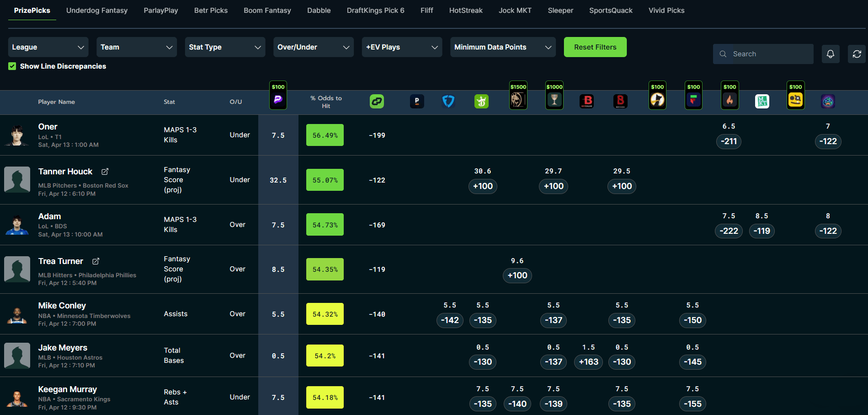Switch to Vivid Picks tab
Image resolution: width=868 pixels, height=415 pixels.
pos(666,11)
